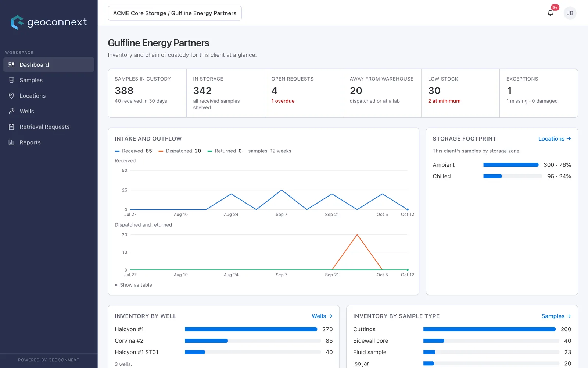
Task: Follow the Wells link in Inventory by Well
Action: point(322,316)
